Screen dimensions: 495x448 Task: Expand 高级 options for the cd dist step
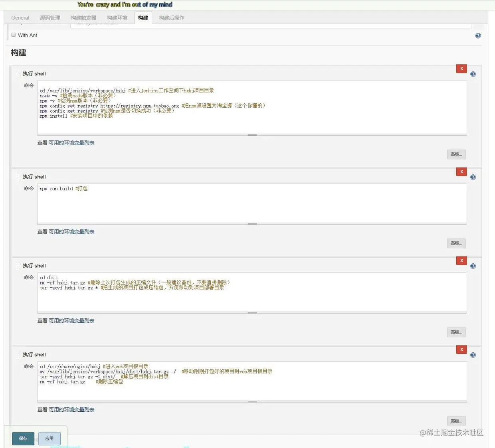(456, 332)
